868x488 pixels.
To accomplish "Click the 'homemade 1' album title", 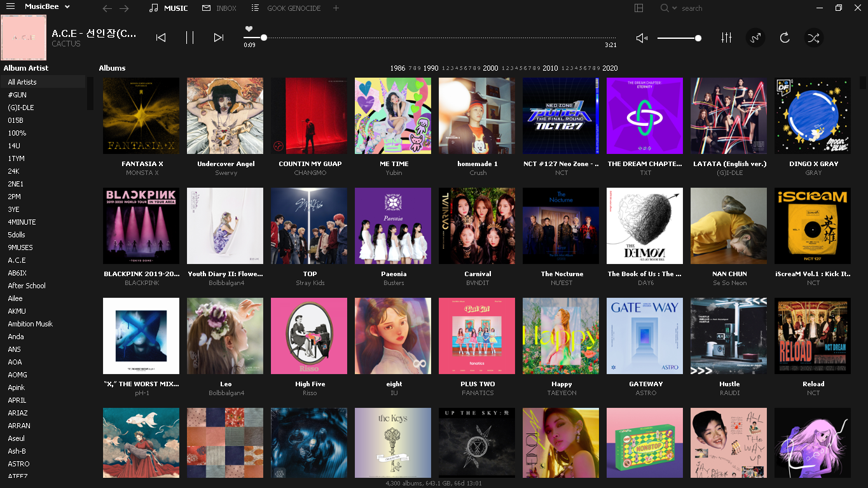I will coord(478,164).
